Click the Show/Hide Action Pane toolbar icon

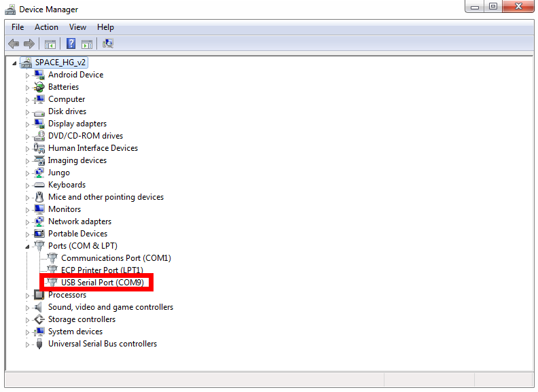pyautogui.click(x=87, y=44)
